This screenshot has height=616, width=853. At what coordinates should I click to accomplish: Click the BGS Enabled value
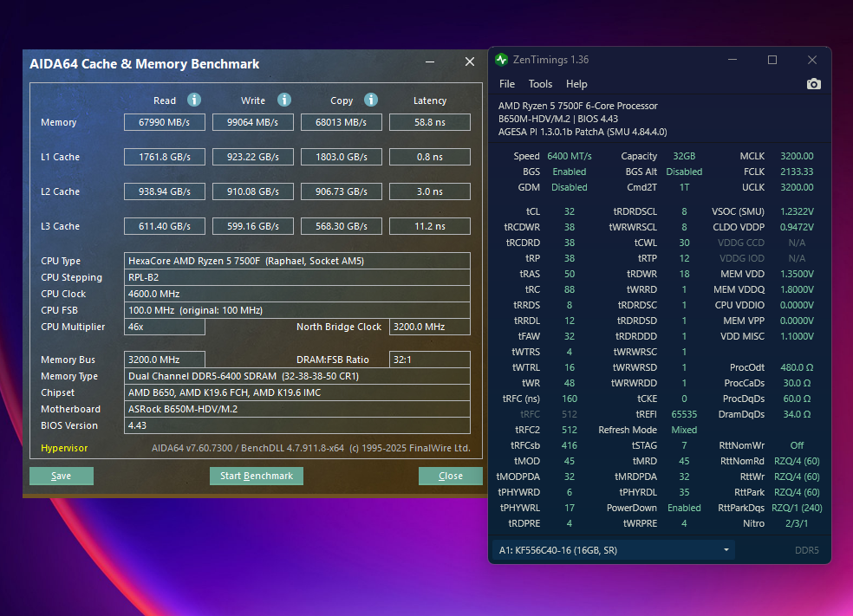[569, 172]
